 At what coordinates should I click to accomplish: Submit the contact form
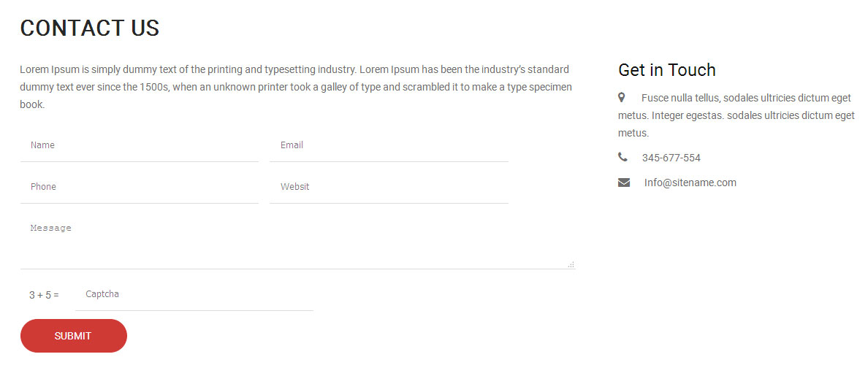(74, 336)
